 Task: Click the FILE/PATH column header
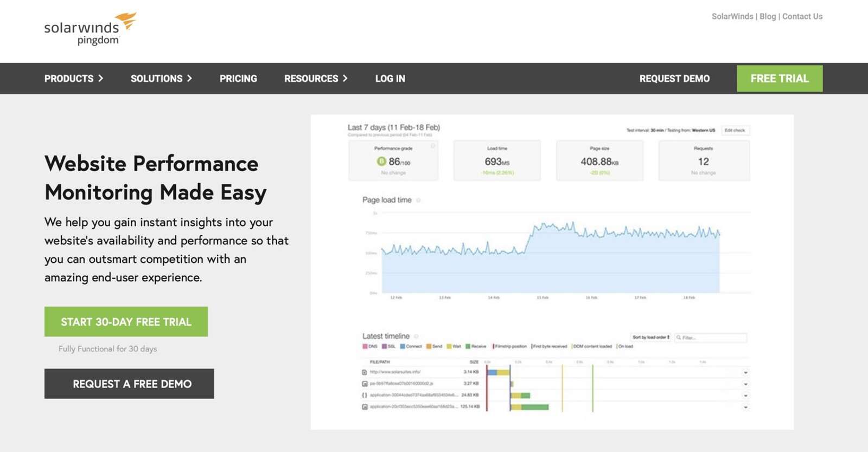coord(379,361)
